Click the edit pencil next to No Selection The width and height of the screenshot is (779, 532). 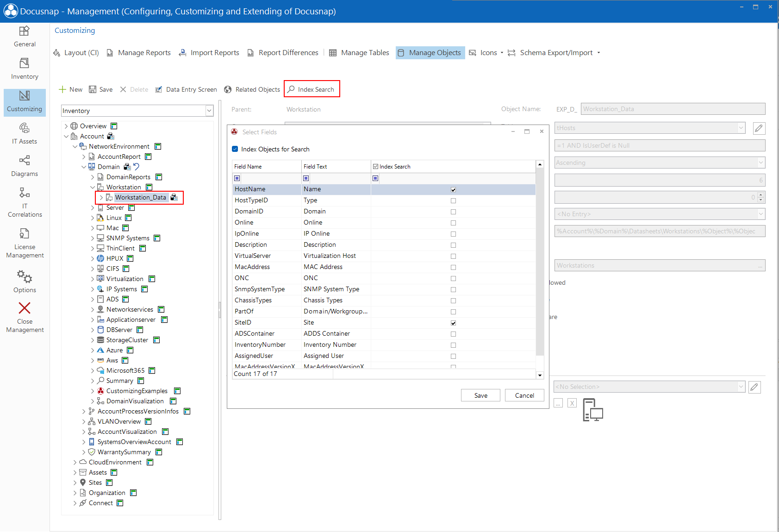(x=754, y=387)
